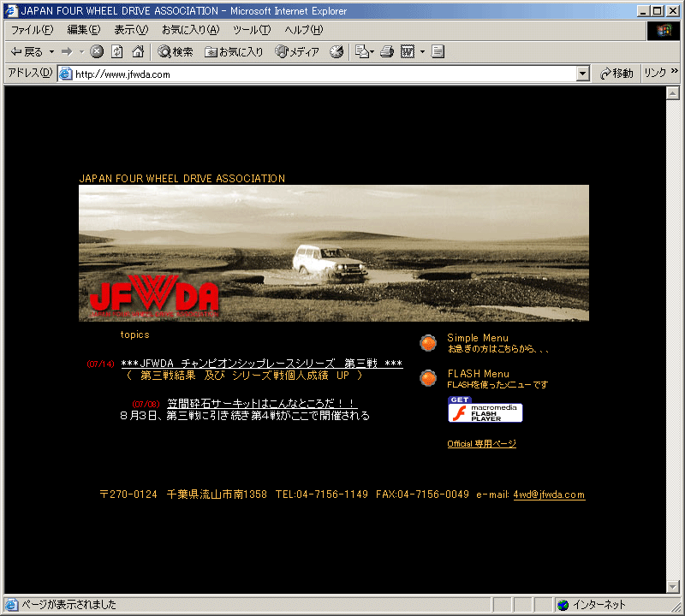This screenshot has width=685, height=616.
Task: Click the 'TEL:04-7156-1149' text
Action: tap(322, 495)
